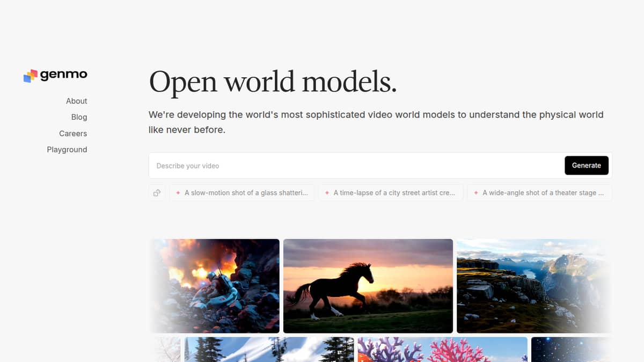Click the Generate button

[586, 165]
